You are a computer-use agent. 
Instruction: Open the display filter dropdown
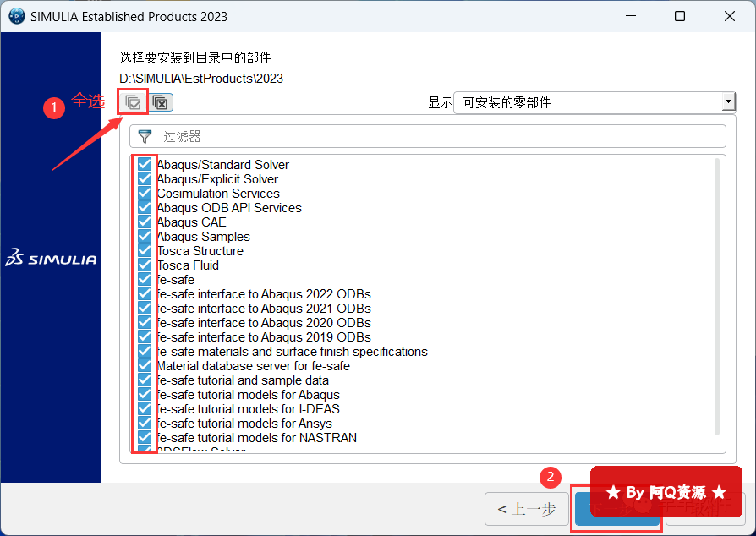pyautogui.click(x=592, y=102)
